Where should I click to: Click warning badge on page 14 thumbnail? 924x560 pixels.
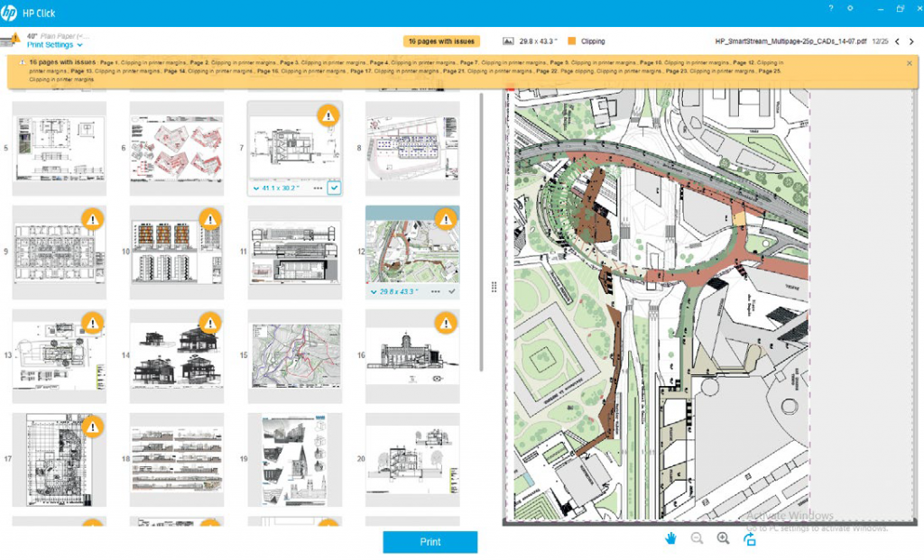210,323
